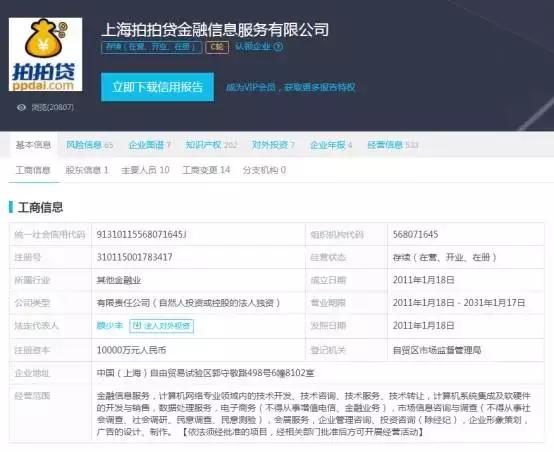Click the 认领企业 link

[253, 46]
